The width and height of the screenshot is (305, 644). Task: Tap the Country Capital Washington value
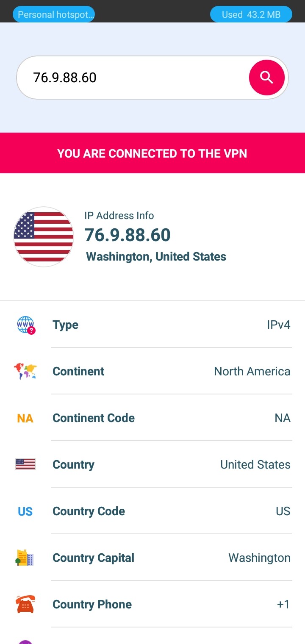click(259, 558)
